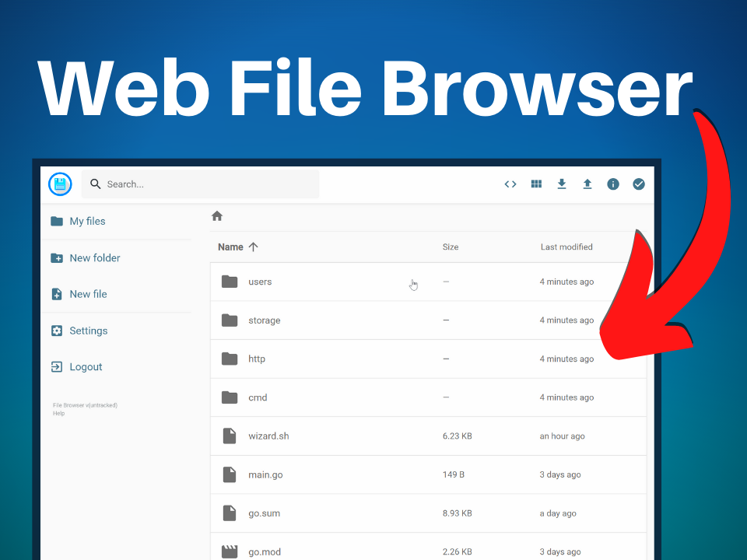This screenshot has height=560, width=747.
Task: Open the command shell icon in the toolbar
Action: (x=510, y=184)
